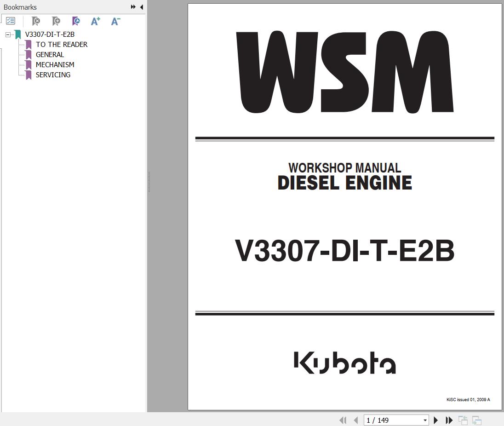Screen dimensions: 504x426
Task: Click the purple bookmark properties icon
Action: (76, 21)
